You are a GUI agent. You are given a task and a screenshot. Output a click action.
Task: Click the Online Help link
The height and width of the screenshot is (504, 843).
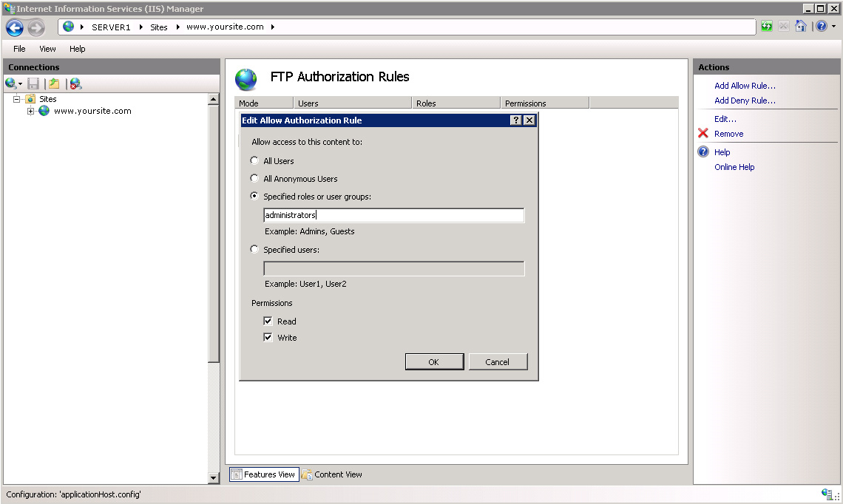tap(734, 167)
